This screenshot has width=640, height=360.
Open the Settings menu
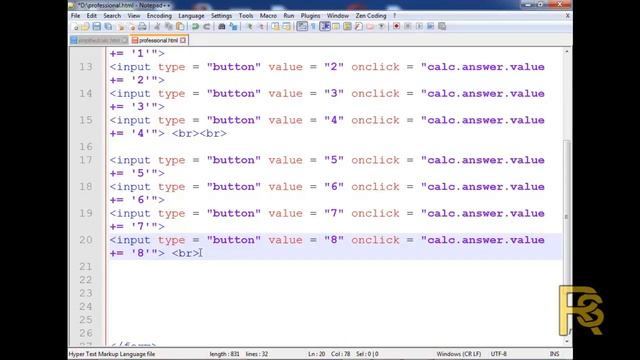pos(221,16)
